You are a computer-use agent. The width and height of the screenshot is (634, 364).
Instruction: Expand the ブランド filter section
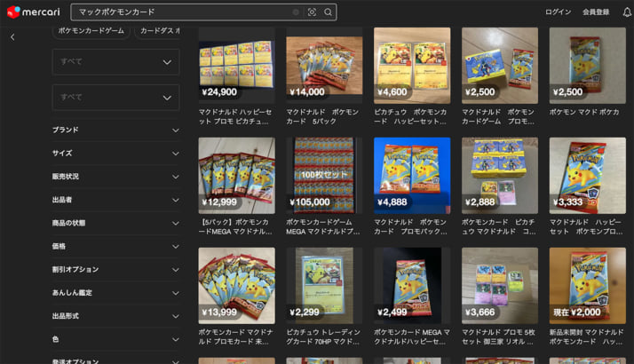point(115,130)
